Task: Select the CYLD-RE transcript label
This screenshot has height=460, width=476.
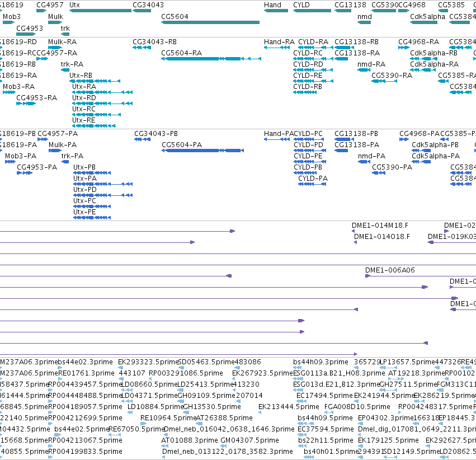Action: click(308, 76)
